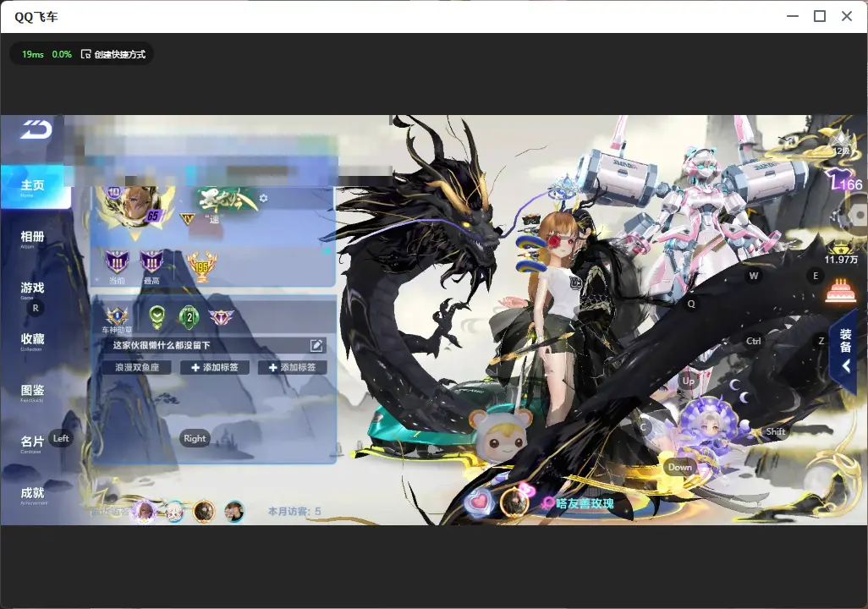Open the purple-framed recent visitor avatar
This screenshot has width=868, height=609.
(x=145, y=510)
